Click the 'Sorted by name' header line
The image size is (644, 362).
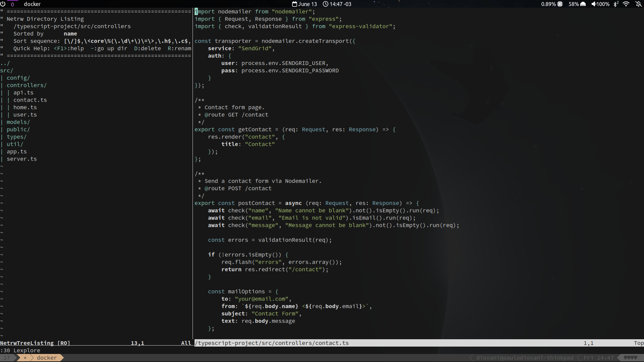(45, 34)
